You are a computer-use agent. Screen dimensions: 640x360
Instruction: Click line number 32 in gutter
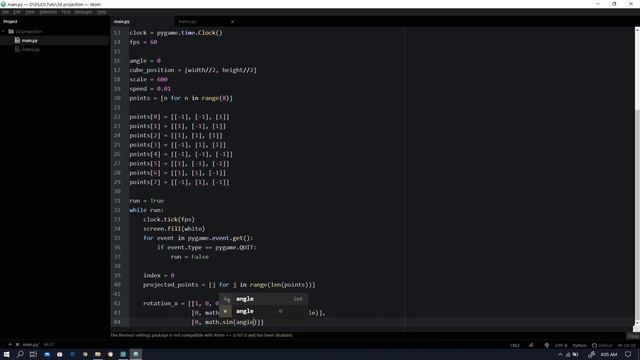pyautogui.click(x=117, y=210)
